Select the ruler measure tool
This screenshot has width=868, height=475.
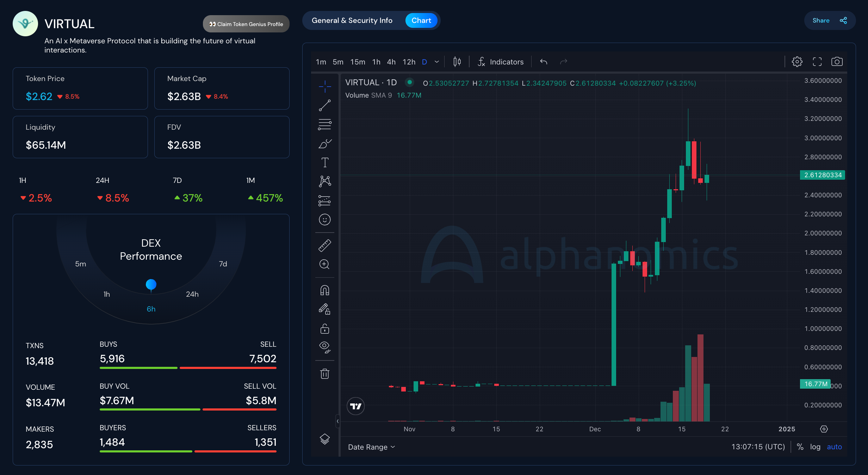(x=324, y=245)
